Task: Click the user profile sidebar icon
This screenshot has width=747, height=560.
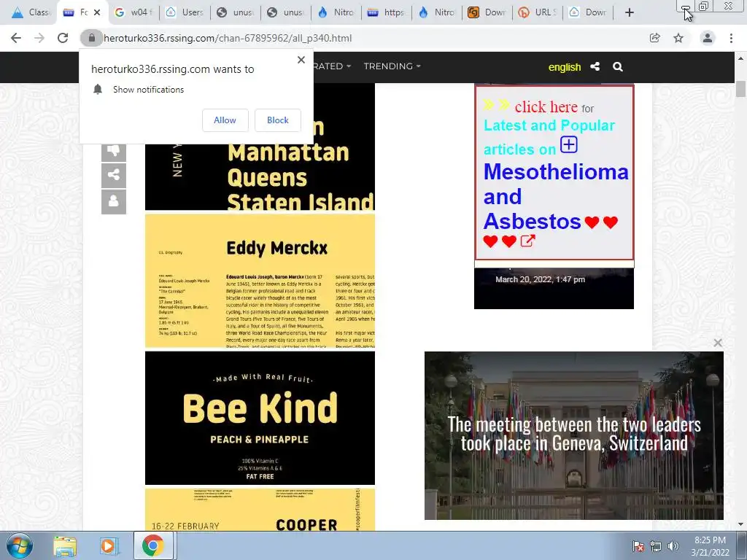Action: click(113, 201)
